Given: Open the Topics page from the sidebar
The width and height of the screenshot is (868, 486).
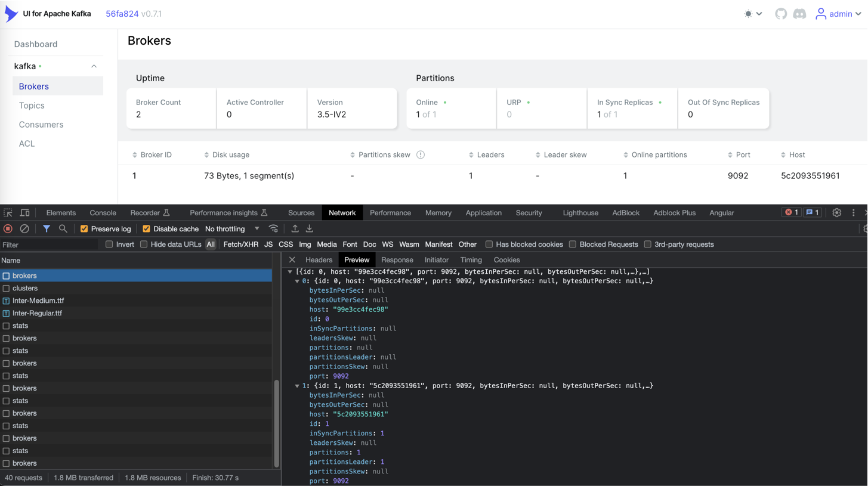Looking at the screenshot, I should coord(32,105).
